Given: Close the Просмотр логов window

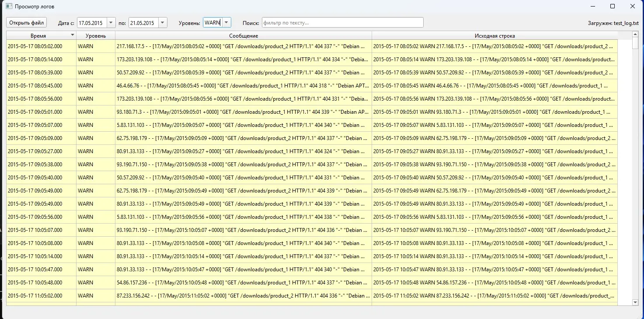Looking at the screenshot, I should click(633, 7).
